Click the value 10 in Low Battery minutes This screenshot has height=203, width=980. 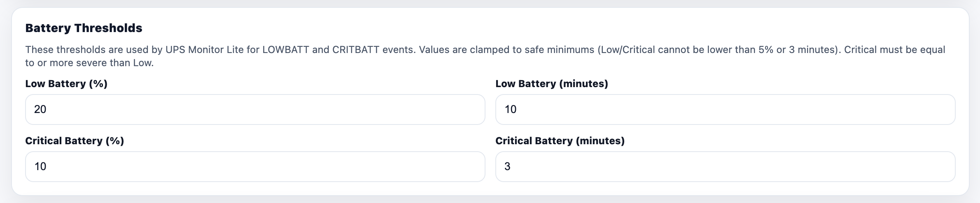[x=510, y=109]
